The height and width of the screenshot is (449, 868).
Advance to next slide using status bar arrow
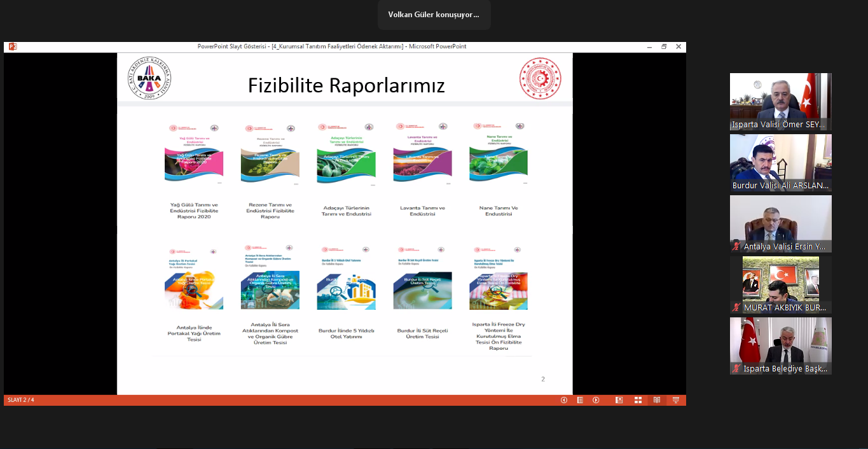point(596,400)
